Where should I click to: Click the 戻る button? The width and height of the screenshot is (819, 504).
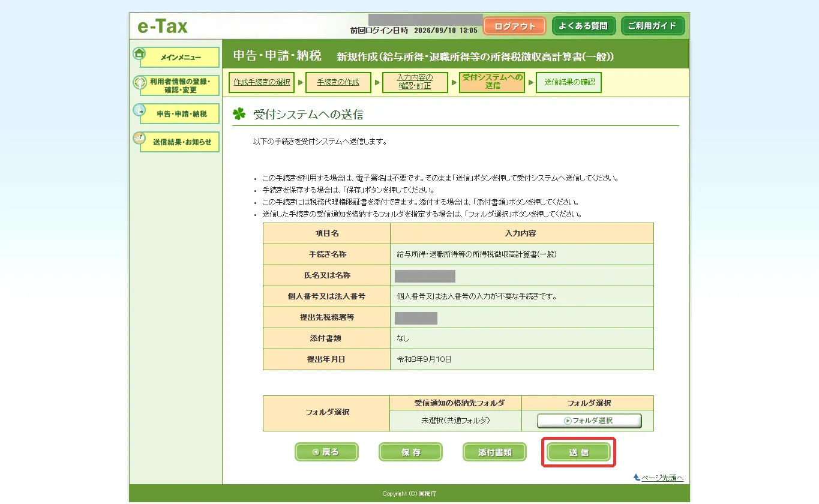click(326, 452)
